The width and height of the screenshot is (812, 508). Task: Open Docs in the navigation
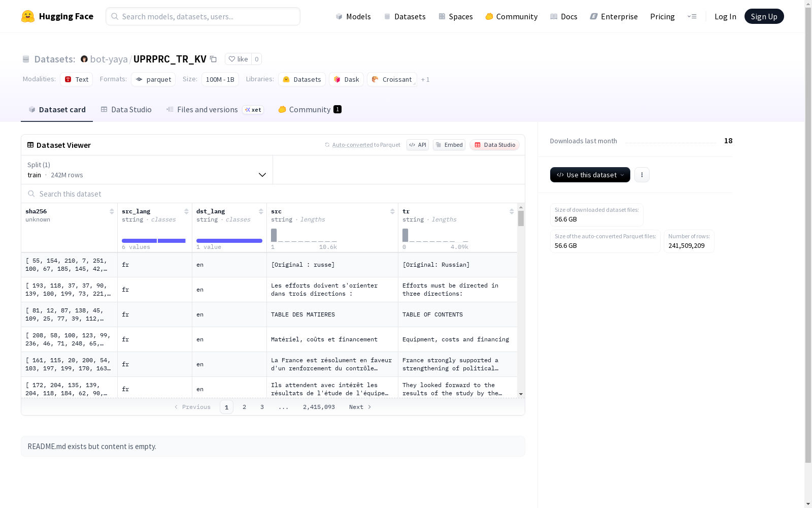pos(564,16)
